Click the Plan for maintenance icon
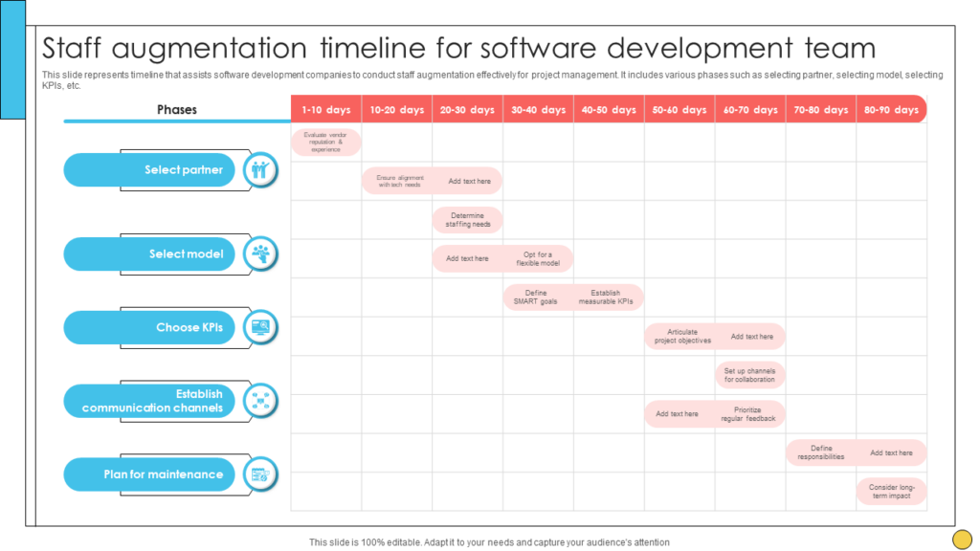Viewport: 980px width, 551px height. click(x=260, y=474)
